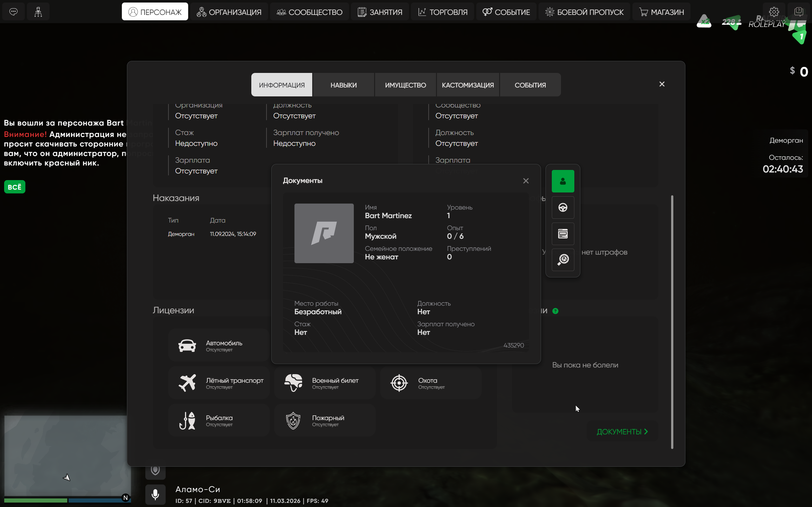Image resolution: width=812 pixels, height=507 pixels.
Task: Open the hierarchy tree icon top-left
Action: tap(38, 12)
